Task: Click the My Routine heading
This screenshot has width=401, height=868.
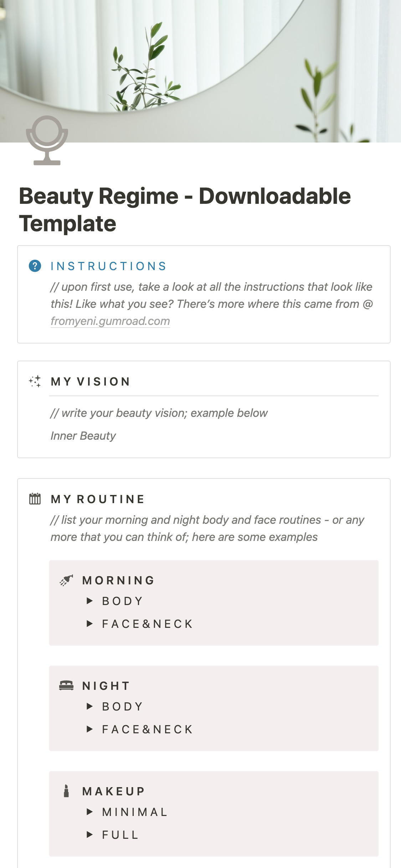Action: tap(98, 499)
